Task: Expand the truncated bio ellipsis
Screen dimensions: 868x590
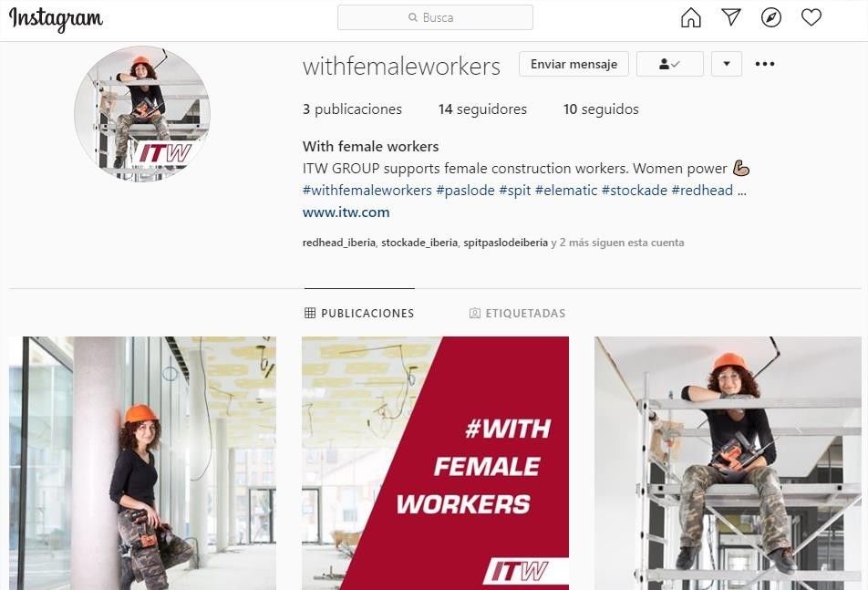Action: (x=742, y=191)
